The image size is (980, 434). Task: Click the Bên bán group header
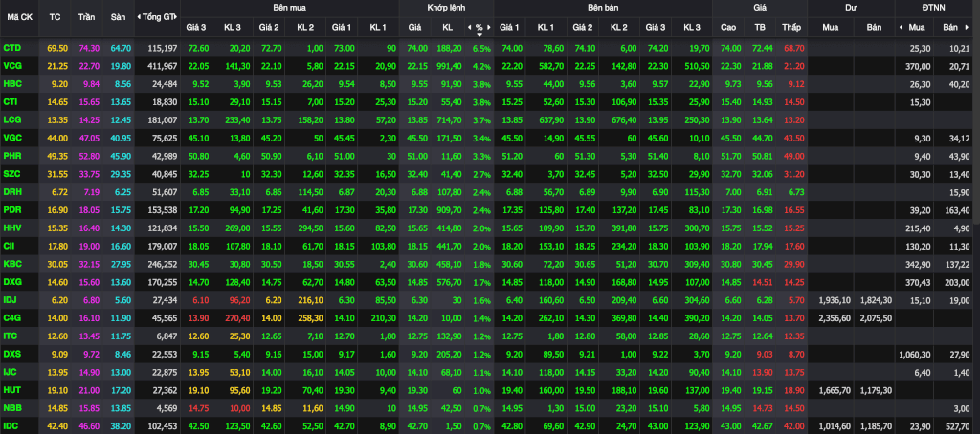point(603,8)
